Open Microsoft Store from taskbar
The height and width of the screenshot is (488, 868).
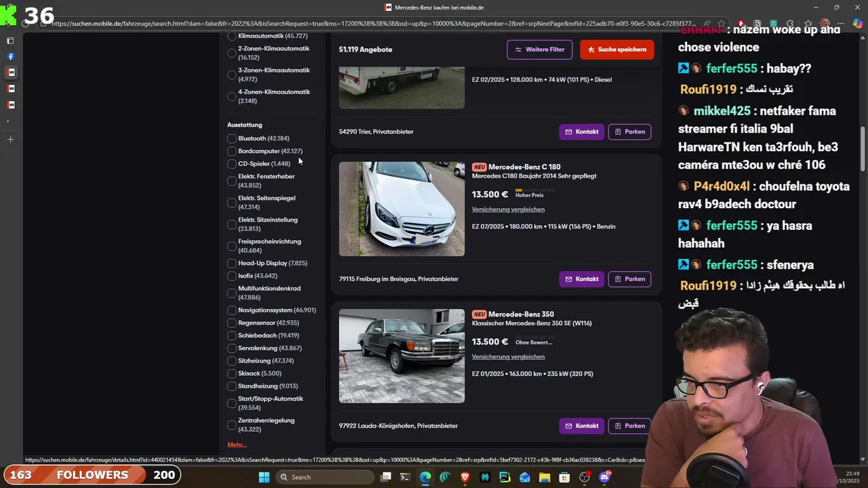(x=564, y=477)
